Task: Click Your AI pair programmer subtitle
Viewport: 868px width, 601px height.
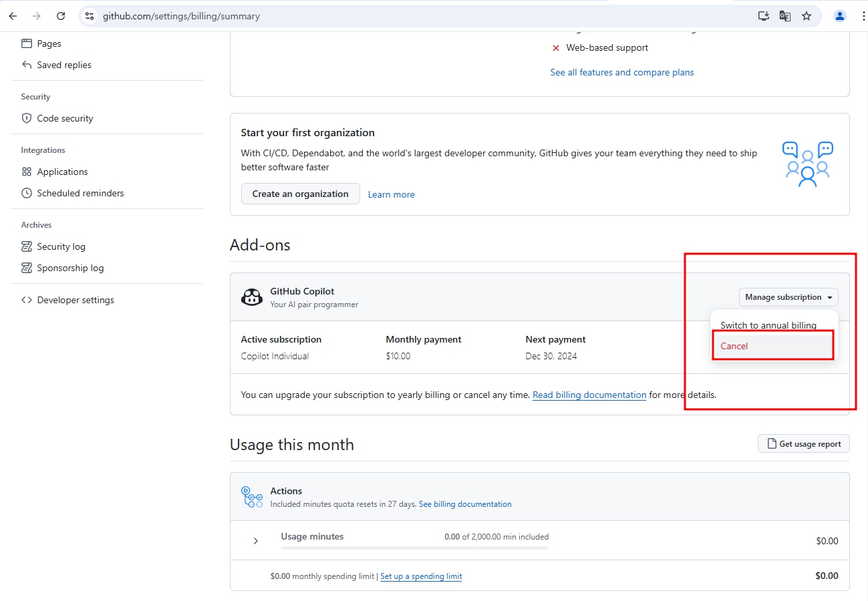Action: [x=314, y=305]
